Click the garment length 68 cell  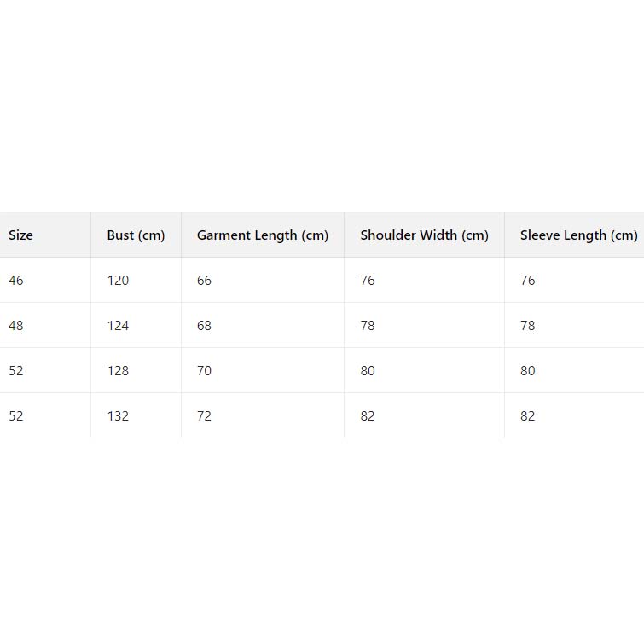(x=204, y=326)
